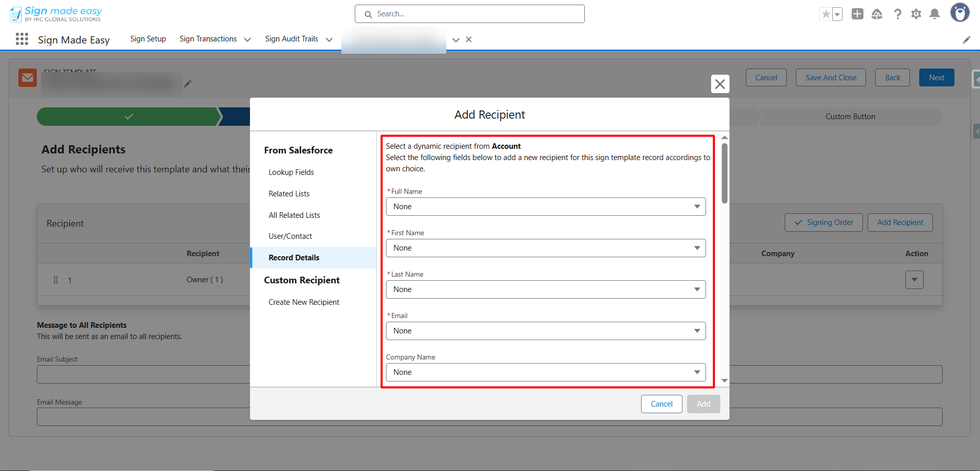Open the Email field dropdown

(x=545, y=331)
